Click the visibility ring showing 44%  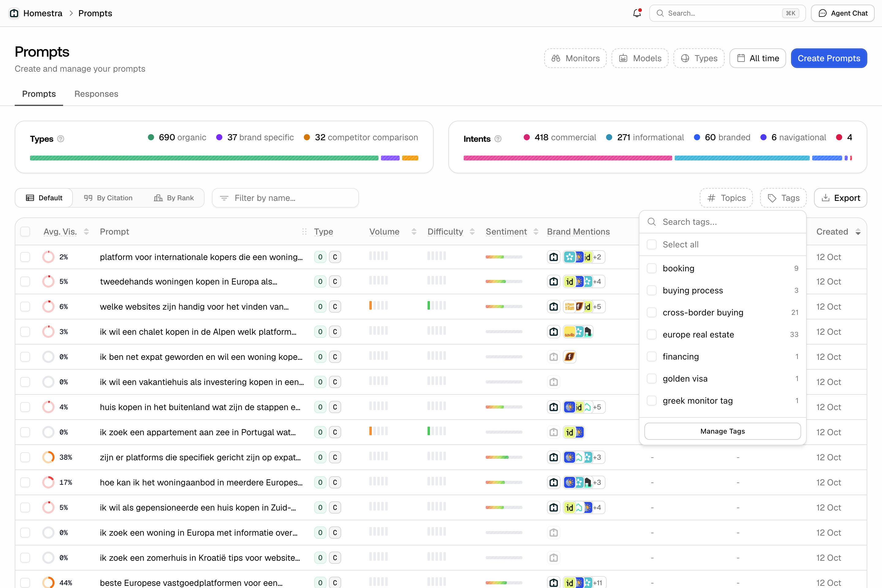click(48, 582)
